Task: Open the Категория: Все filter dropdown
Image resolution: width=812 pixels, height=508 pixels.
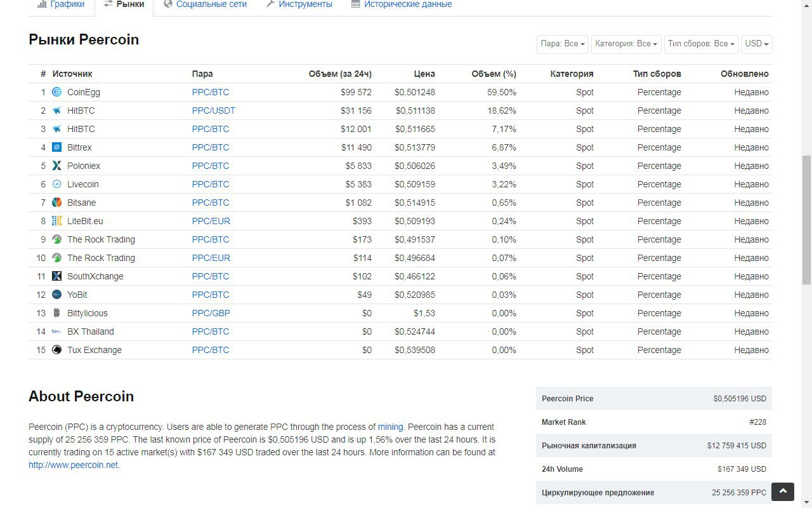Action: [626, 44]
